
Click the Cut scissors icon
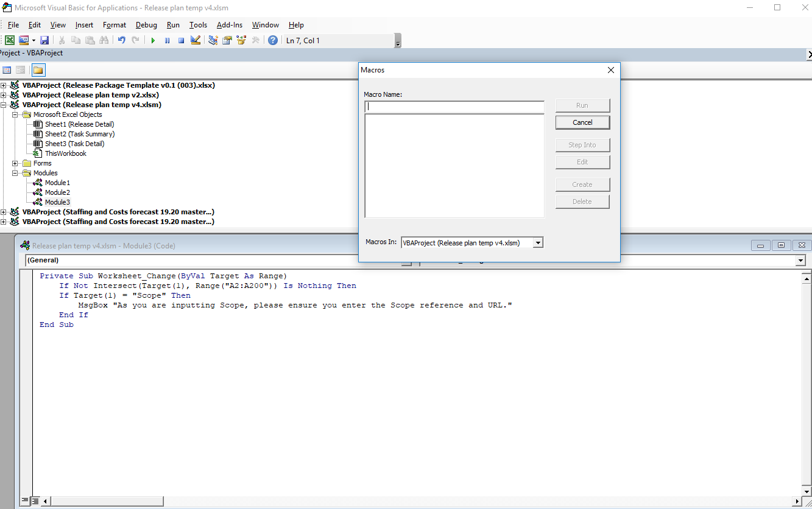point(62,40)
